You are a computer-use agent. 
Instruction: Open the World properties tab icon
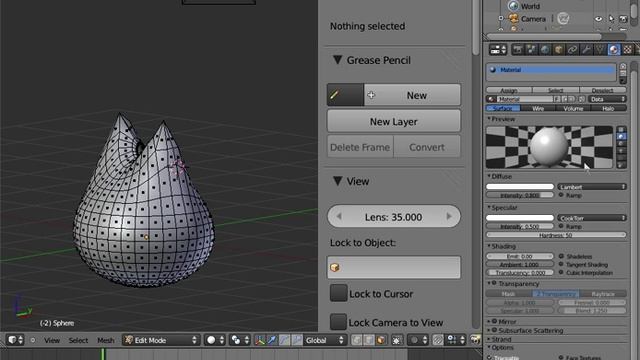click(x=545, y=50)
